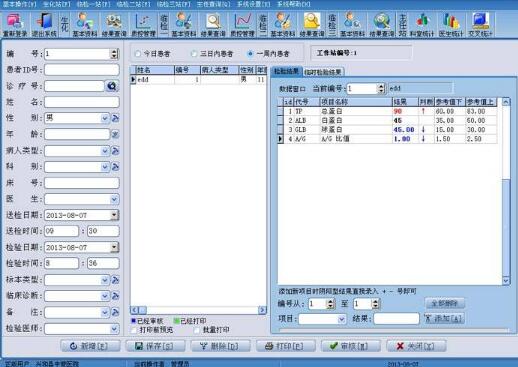Open 结果查询 in the 生化 toolbar group
Viewport: 518px width, 367px height.
pos(114,24)
